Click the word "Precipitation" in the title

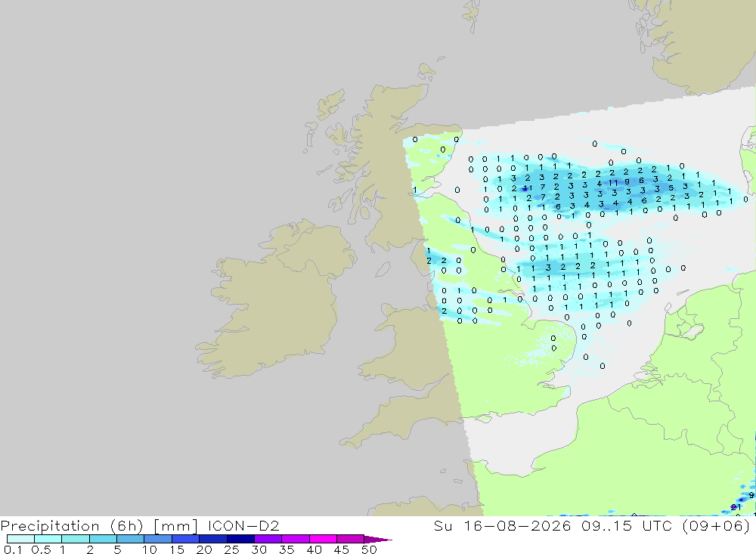[x=50, y=526]
